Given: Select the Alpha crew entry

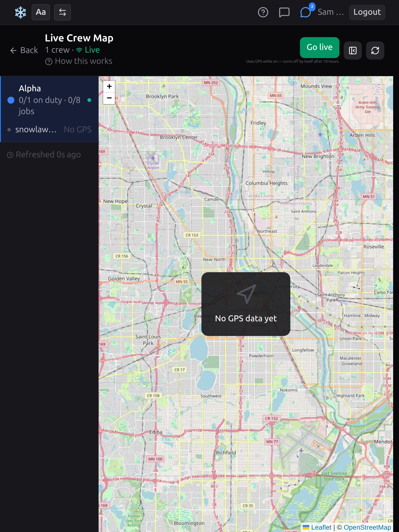Looking at the screenshot, I should point(49,100).
